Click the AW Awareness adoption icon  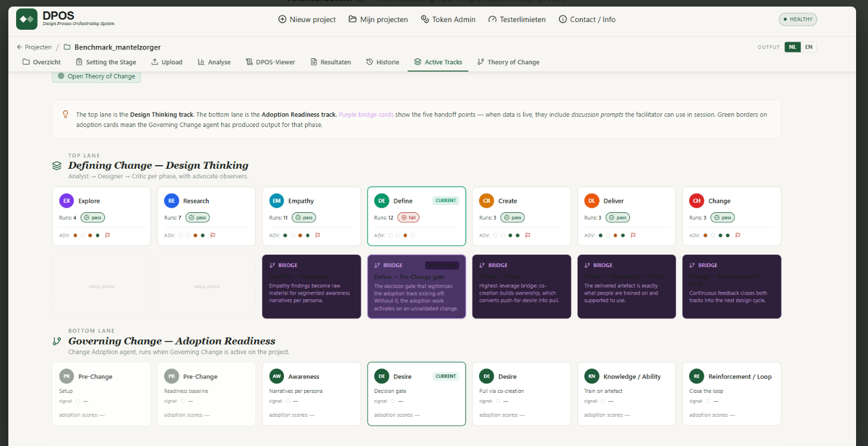click(277, 376)
